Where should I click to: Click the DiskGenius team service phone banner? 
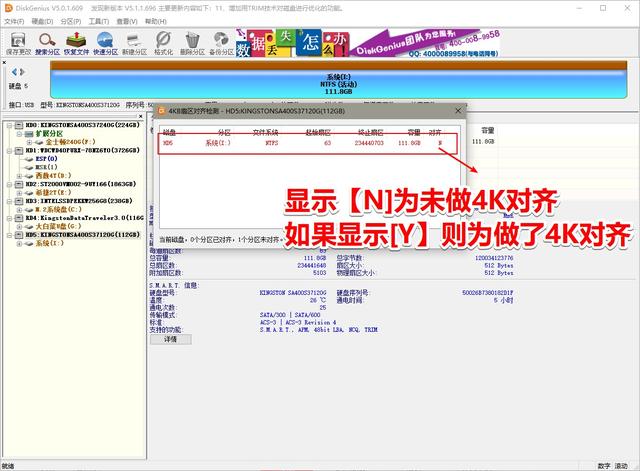[425, 42]
